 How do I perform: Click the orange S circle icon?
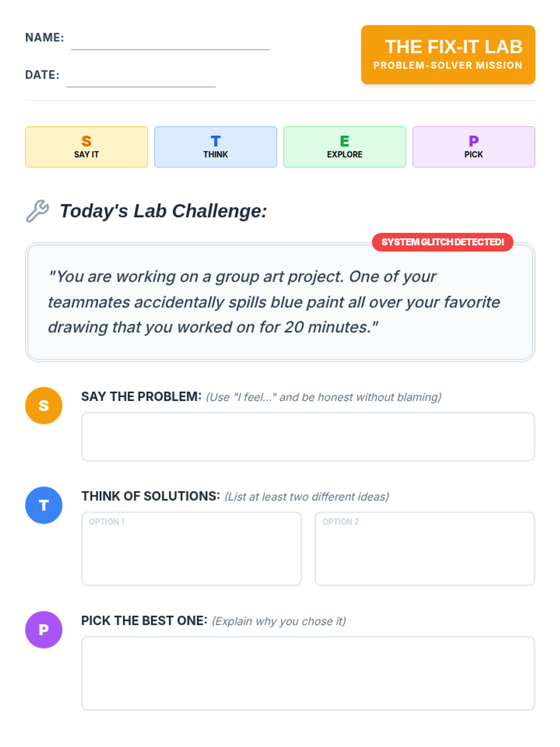pyautogui.click(x=43, y=406)
